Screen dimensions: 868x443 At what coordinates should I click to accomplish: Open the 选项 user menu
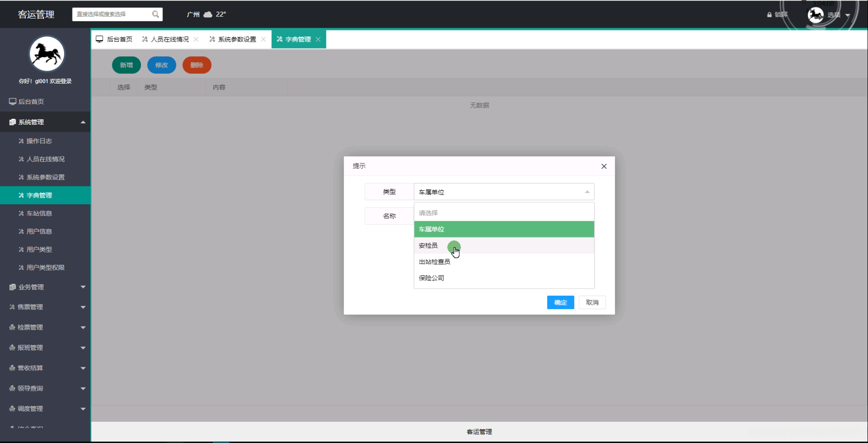tap(838, 15)
